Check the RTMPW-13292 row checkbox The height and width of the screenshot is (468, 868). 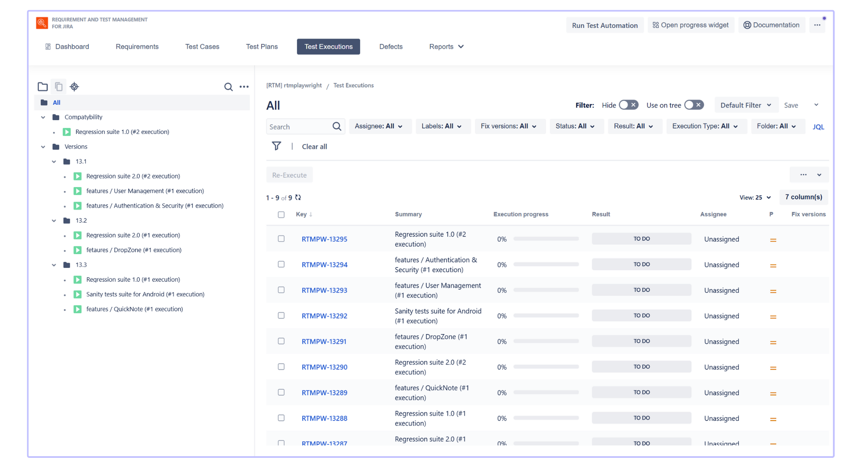281,315
